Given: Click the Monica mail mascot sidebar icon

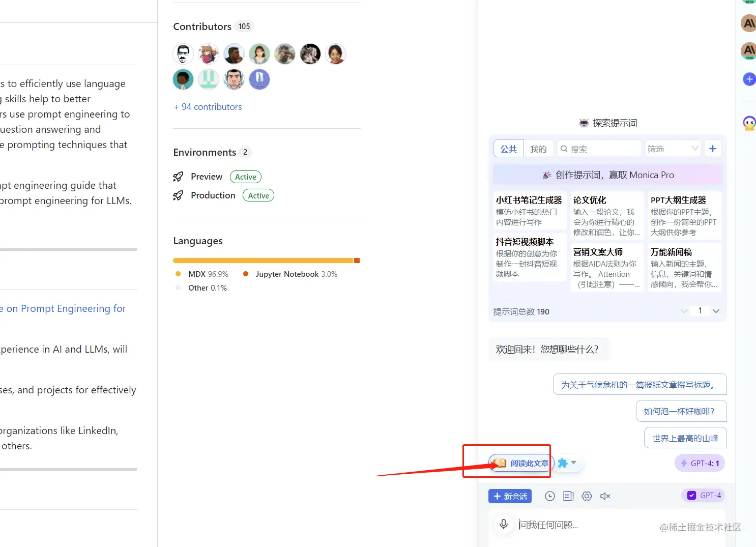Looking at the screenshot, I should 749,123.
